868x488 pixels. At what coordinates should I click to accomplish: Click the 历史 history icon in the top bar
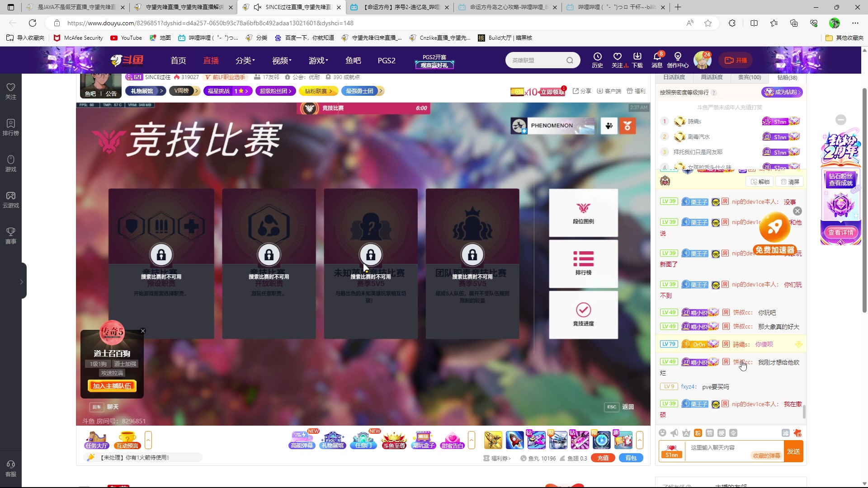point(597,60)
